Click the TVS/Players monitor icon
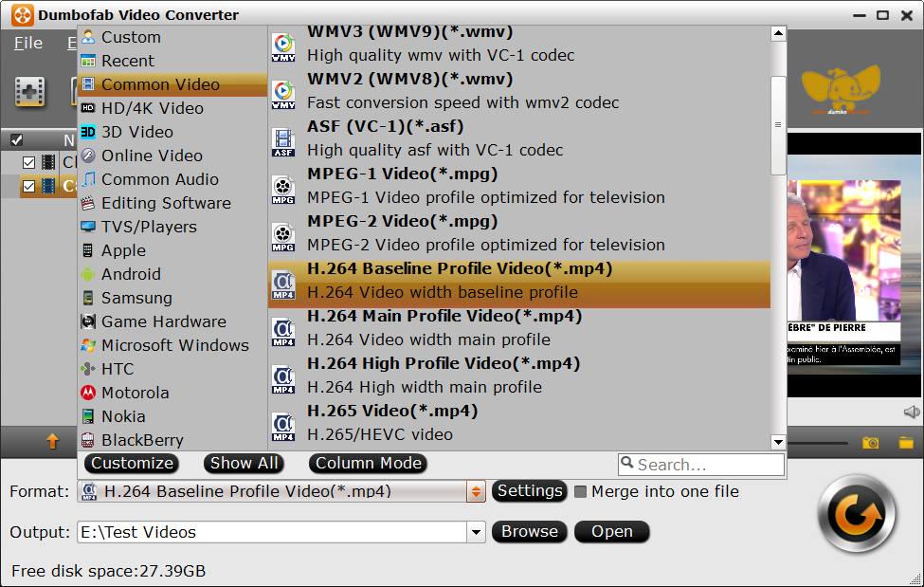 pyautogui.click(x=88, y=227)
